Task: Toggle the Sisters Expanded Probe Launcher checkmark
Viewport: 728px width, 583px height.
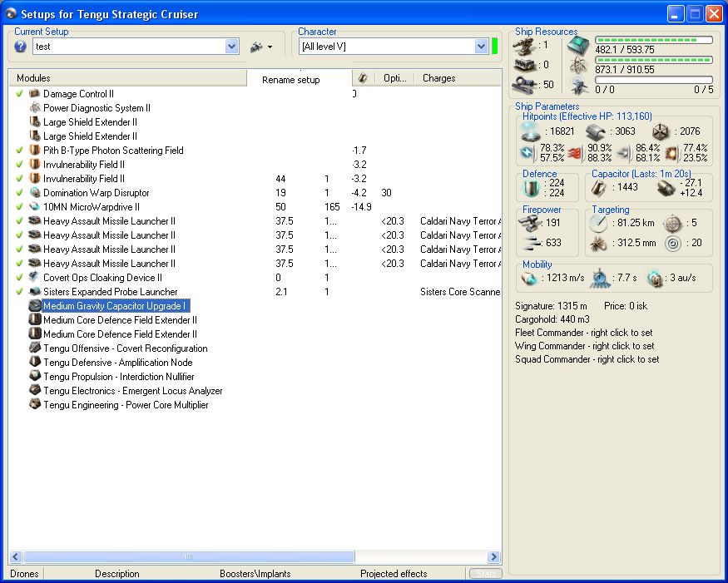Action: click(x=19, y=292)
